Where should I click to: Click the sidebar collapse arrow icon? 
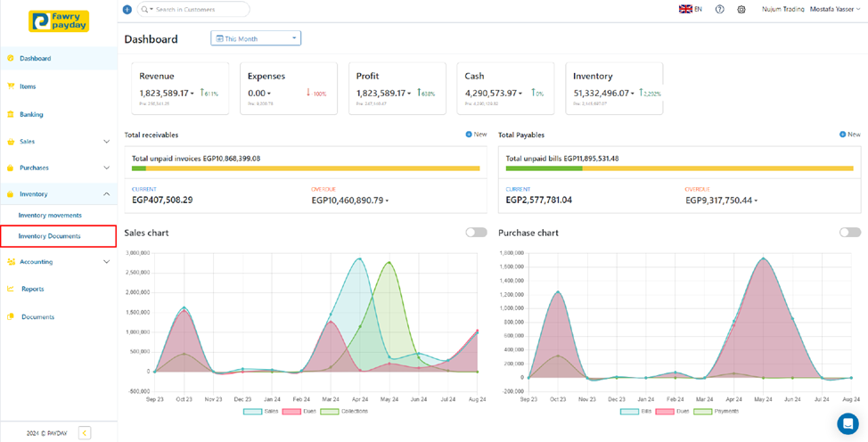point(85,433)
